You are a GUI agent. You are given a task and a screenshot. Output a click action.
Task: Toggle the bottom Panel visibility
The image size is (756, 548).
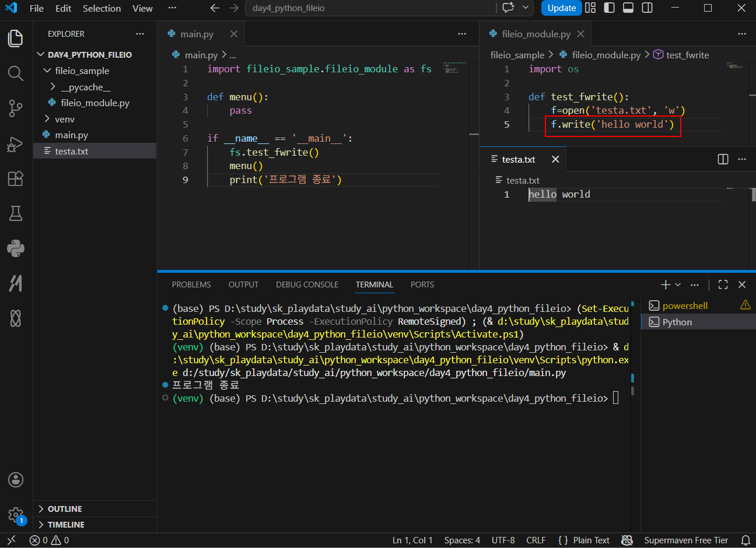click(x=628, y=8)
